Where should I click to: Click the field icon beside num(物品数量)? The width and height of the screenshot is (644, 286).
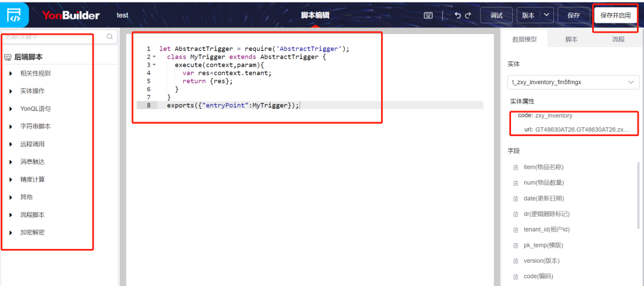click(x=516, y=183)
